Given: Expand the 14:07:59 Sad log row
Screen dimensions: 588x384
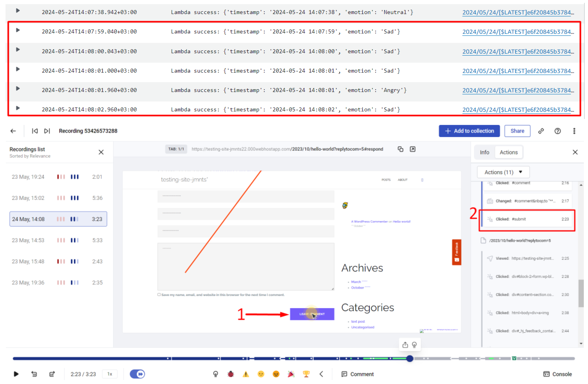Looking at the screenshot, I should coord(18,30).
